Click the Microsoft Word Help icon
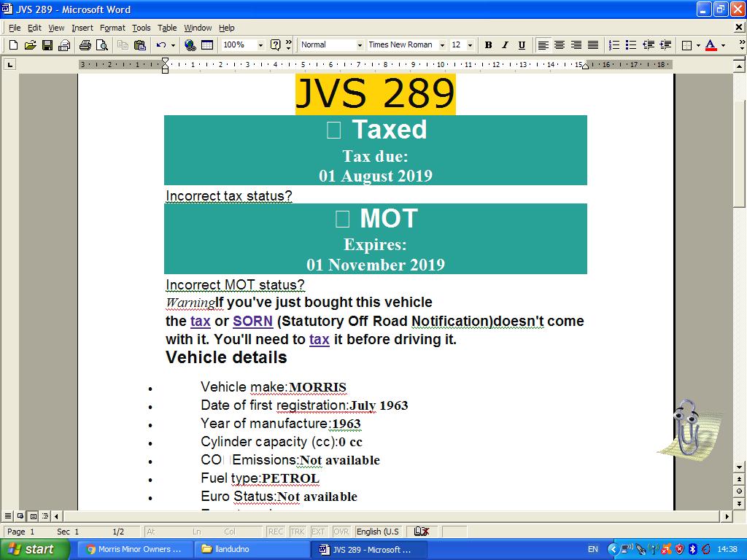This screenshot has height=560, width=747. [275, 45]
